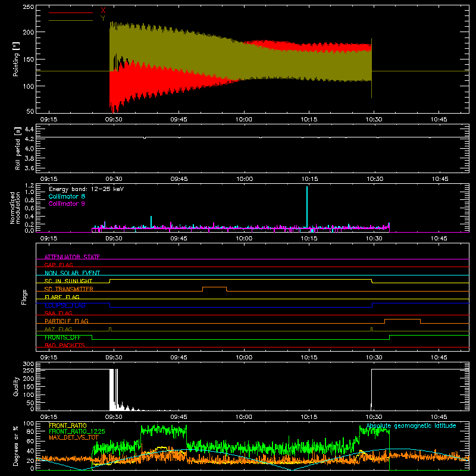Click the 3.6 value on Roll period axis

(x=29, y=168)
